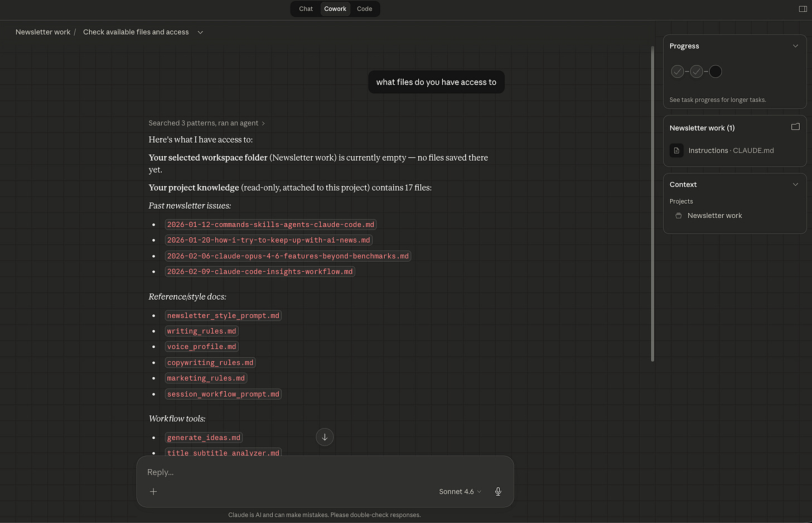Click the conversation vertical scrollbar
This screenshot has width=812, height=523.
coord(652,204)
